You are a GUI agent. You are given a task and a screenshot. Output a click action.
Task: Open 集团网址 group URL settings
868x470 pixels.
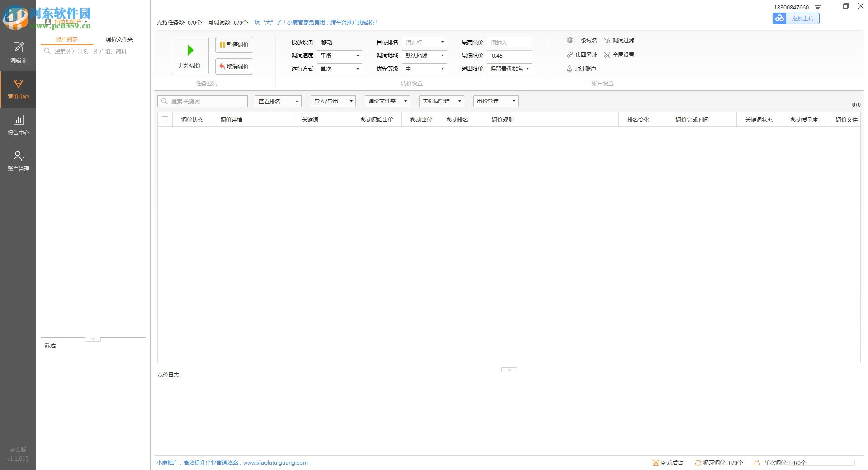(582, 55)
